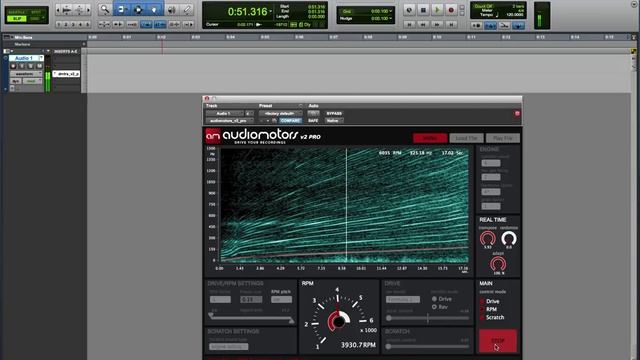The image size is (640, 360).
Task: Click the red STOP button in audiomotors
Action: tap(498, 341)
